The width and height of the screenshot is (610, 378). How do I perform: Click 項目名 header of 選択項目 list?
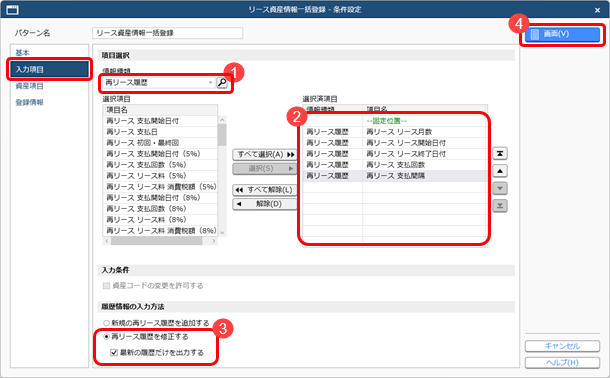click(160, 110)
